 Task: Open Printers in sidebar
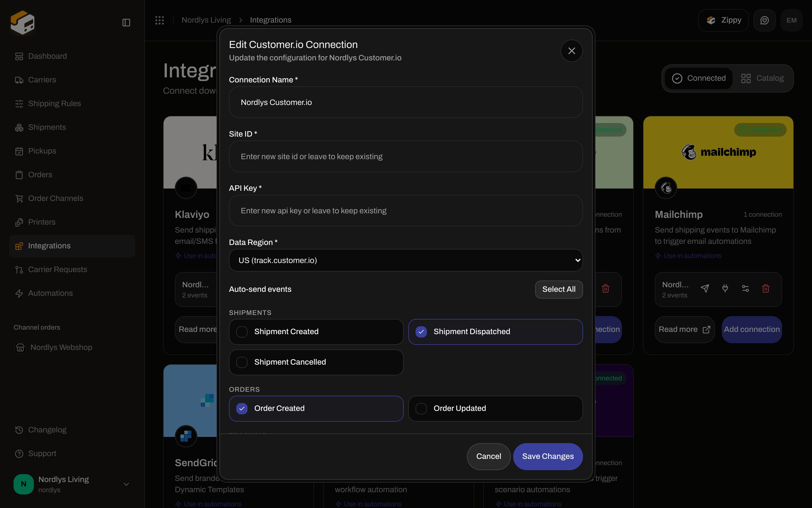pos(72,222)
